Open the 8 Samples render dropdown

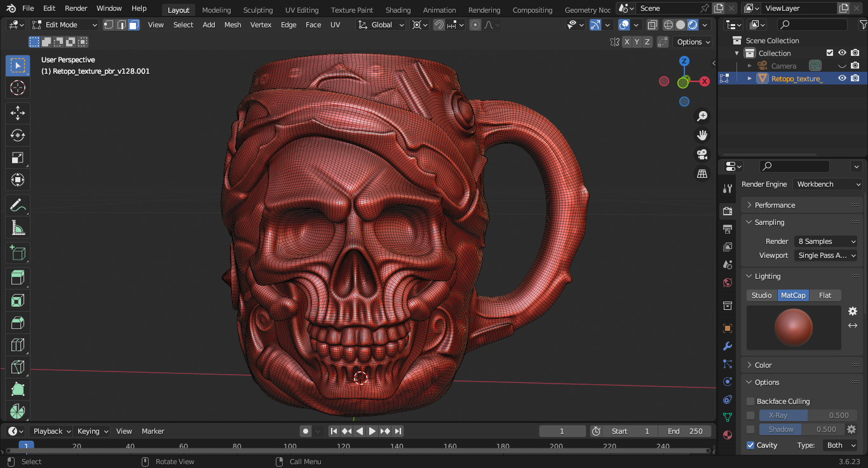(825, 241)
